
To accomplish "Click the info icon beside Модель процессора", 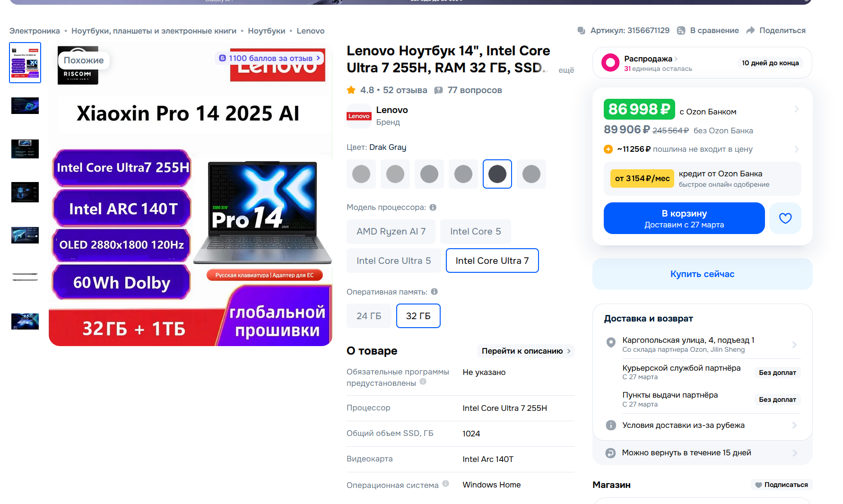I will tap(433, 207).
